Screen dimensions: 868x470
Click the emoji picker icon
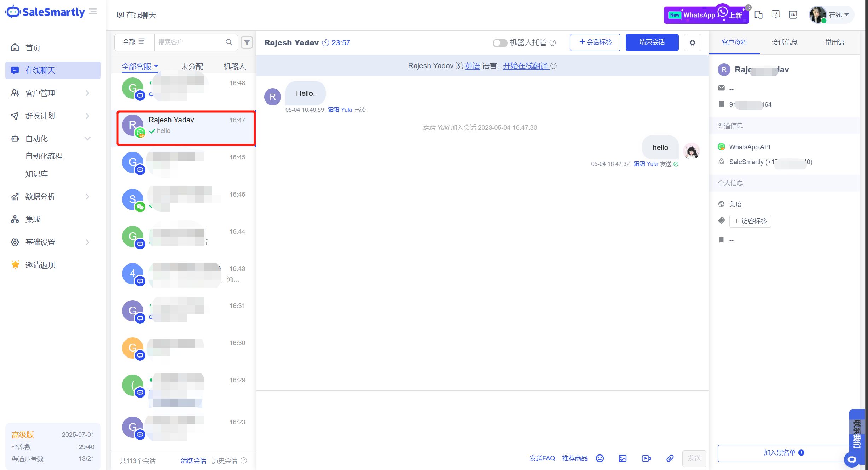(x=600, y=458)
